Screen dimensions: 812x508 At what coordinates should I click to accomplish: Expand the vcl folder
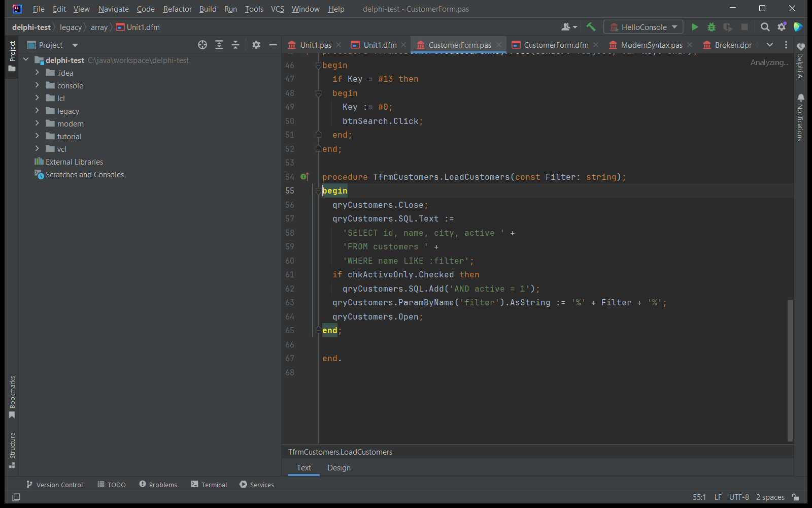point(37,149)
